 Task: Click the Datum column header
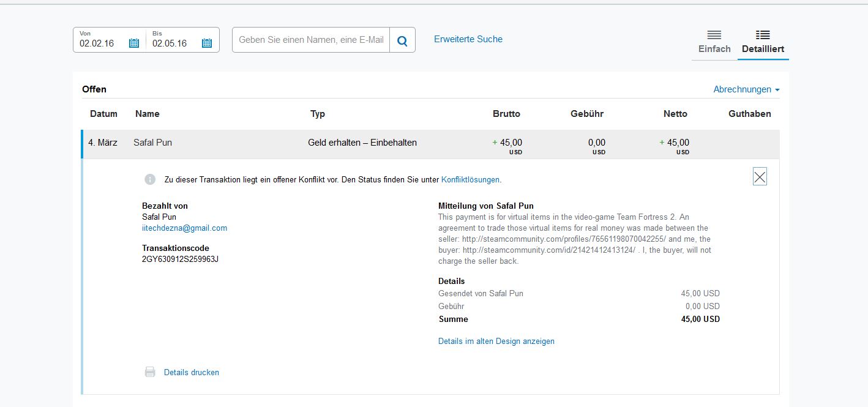point(103,114)
